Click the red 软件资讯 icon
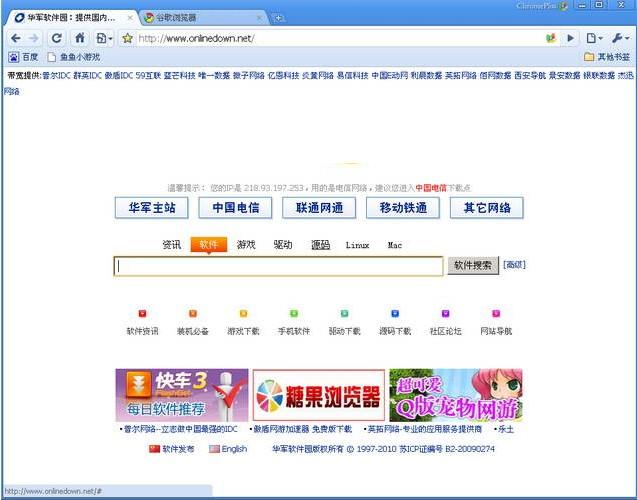The width and height of the screenshot is (637, 500). tap(142, 314)
